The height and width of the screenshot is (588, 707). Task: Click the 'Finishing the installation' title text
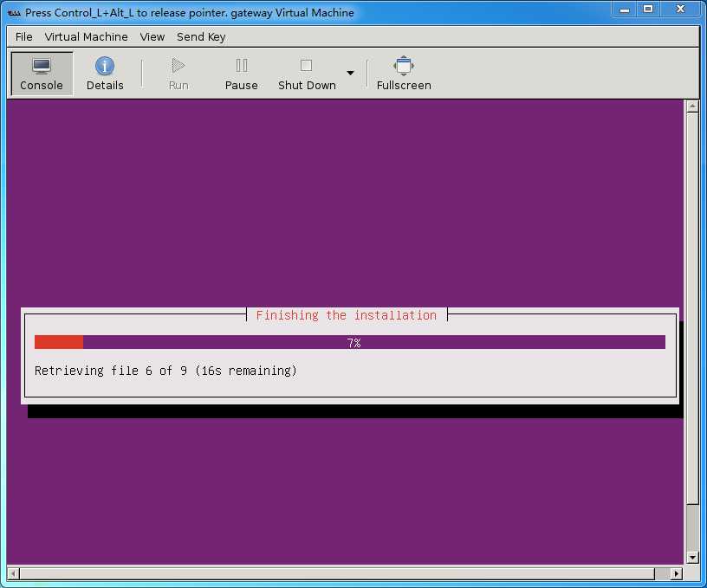tap(347, 315)
